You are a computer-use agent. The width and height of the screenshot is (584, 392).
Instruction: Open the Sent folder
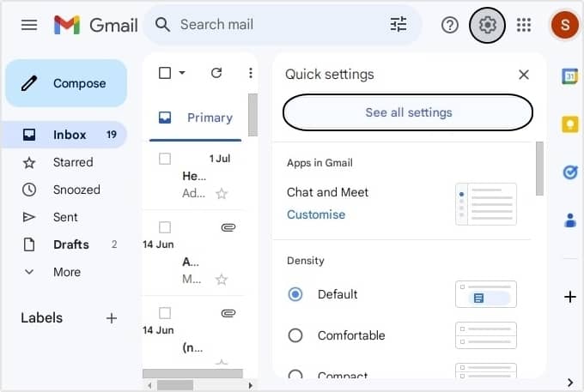click(65, 217)
